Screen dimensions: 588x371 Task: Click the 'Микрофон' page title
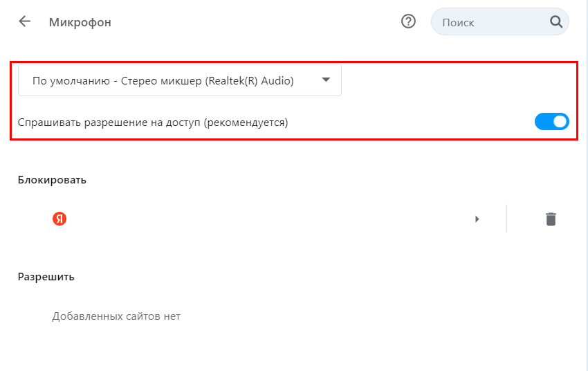pos(80,22)
